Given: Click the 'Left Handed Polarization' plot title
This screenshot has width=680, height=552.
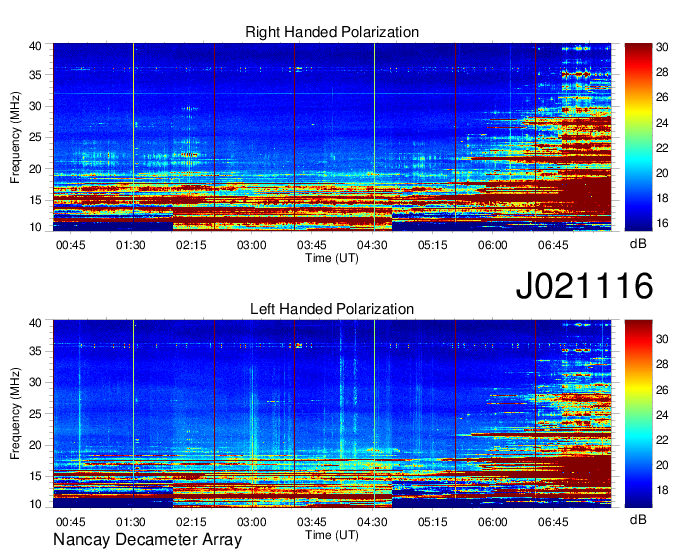Looking at the screenshot, I should point(332,309).
